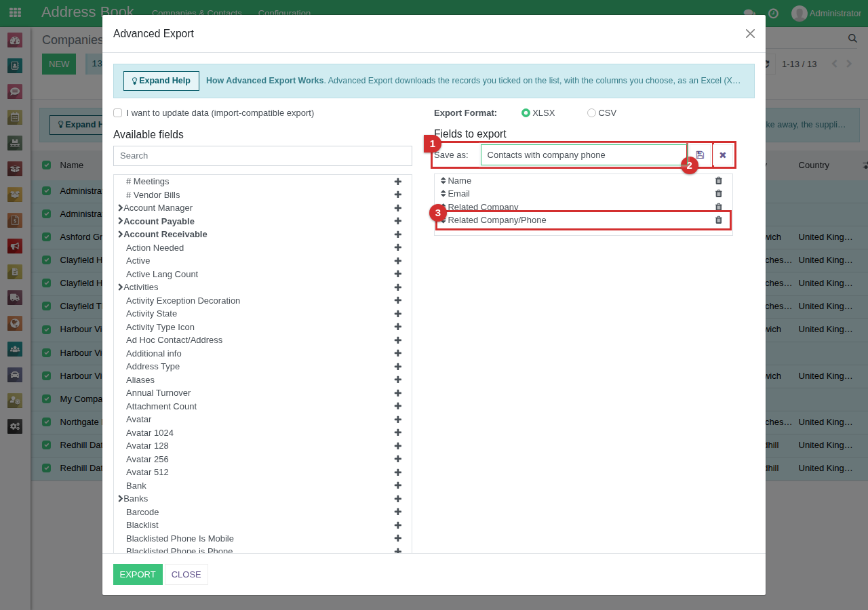
Task: Delete the Email field with its trash icon
Action: point(719,194)
